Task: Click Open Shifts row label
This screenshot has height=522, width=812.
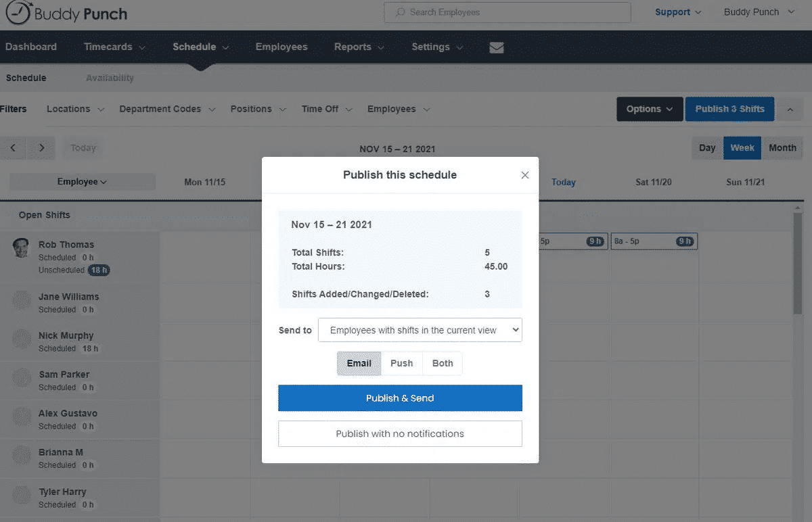Action: 44,215
